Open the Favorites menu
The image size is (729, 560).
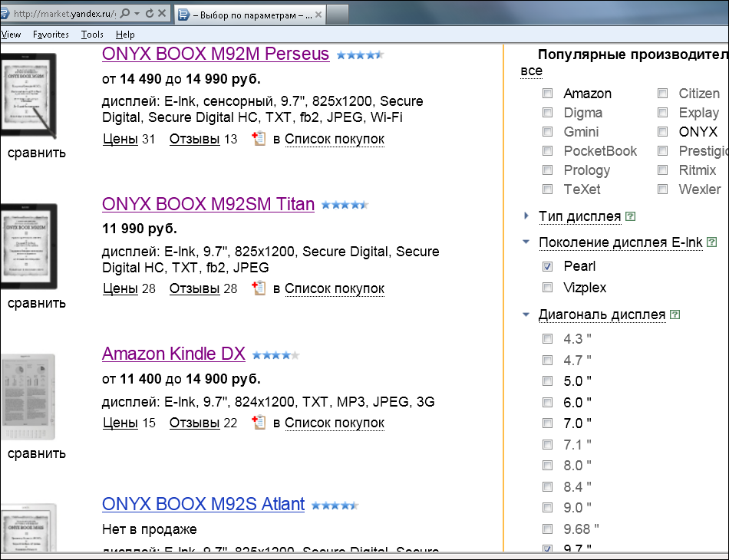(51, 35)
